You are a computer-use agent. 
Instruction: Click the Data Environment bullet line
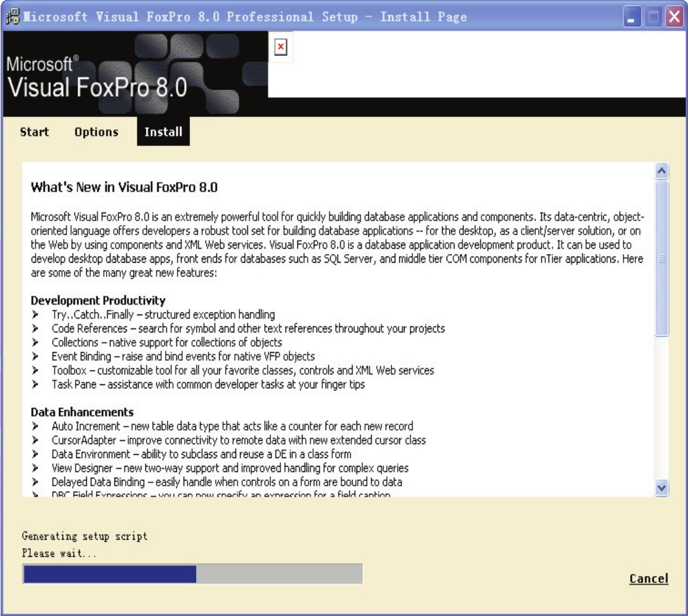coord(201,454)
